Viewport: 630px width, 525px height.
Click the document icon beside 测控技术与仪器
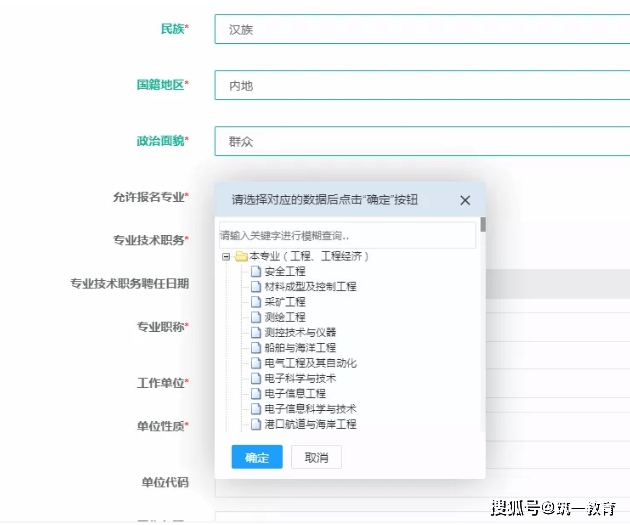(256, 333)
